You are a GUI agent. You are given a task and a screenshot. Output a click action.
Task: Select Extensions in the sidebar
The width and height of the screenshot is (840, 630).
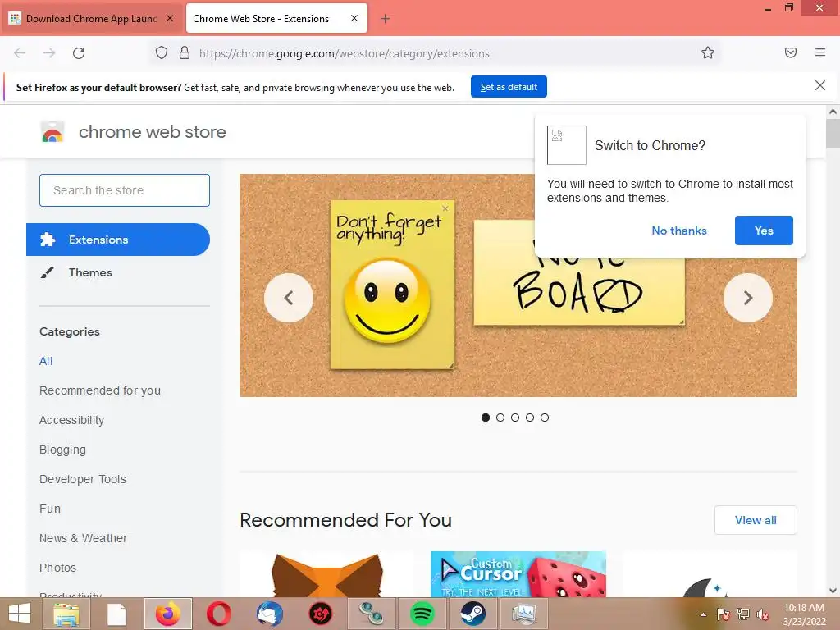coord(118,240)
